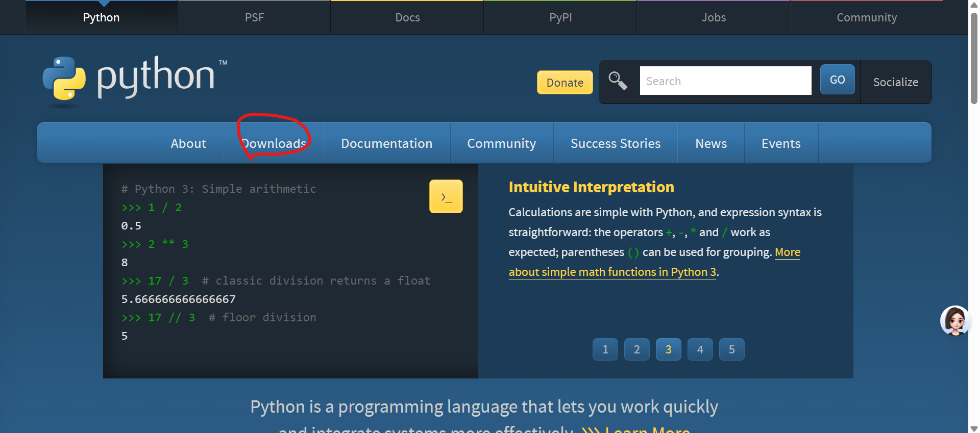
Task: Click the Learn More link
Action: 647,429
